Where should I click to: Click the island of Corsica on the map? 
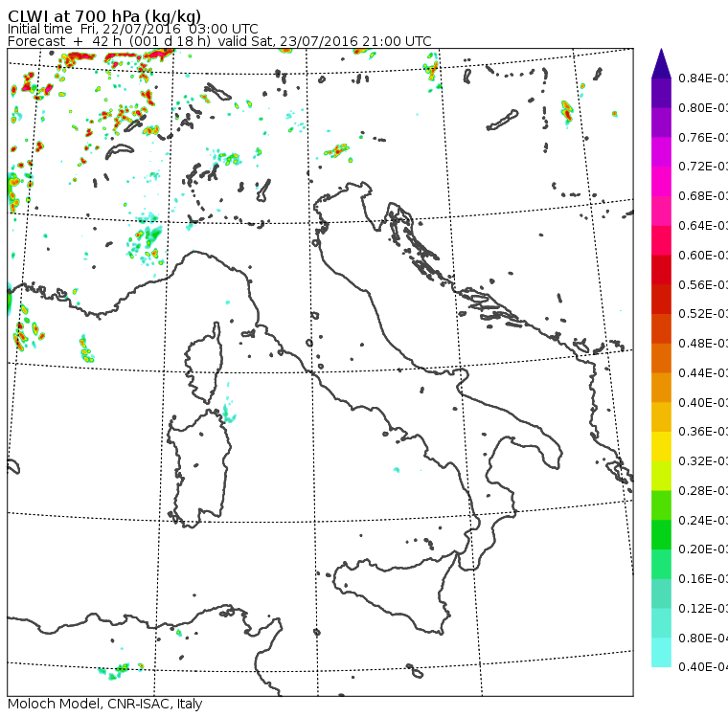204,365
